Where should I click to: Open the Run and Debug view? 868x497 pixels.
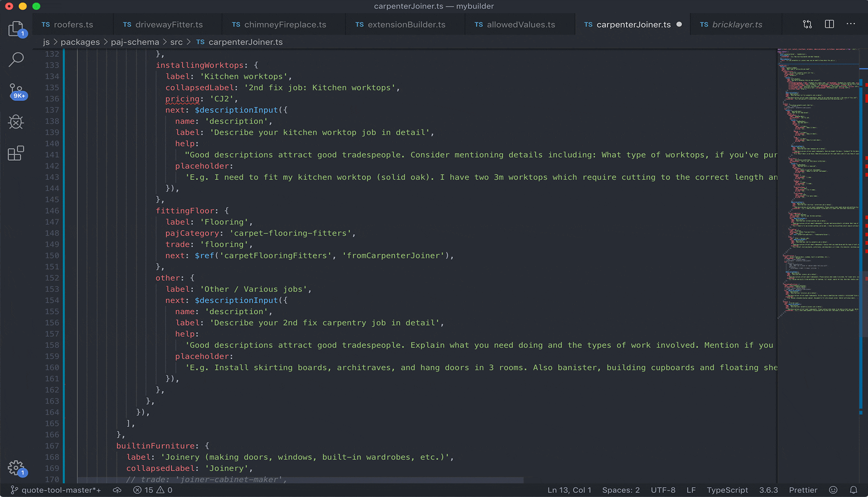tap(16, 122)
